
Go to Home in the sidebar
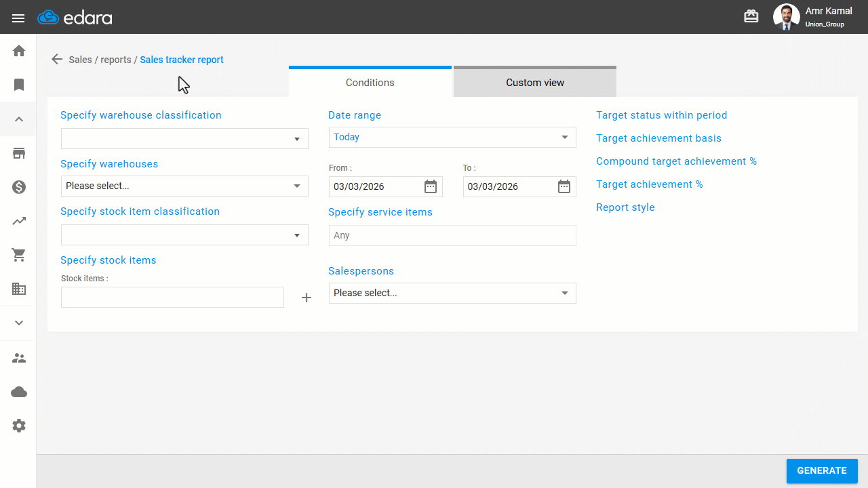tap(19, 51)
